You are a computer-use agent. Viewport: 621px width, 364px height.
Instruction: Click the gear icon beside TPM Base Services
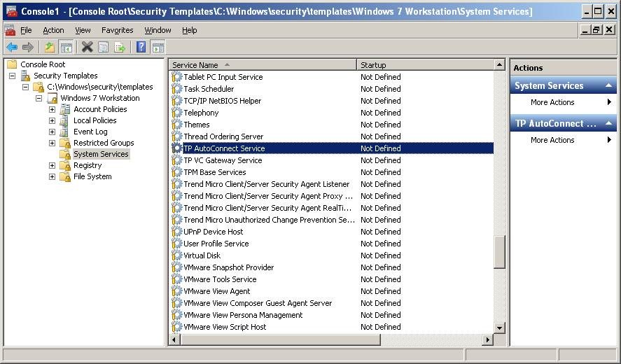point(176,172)
